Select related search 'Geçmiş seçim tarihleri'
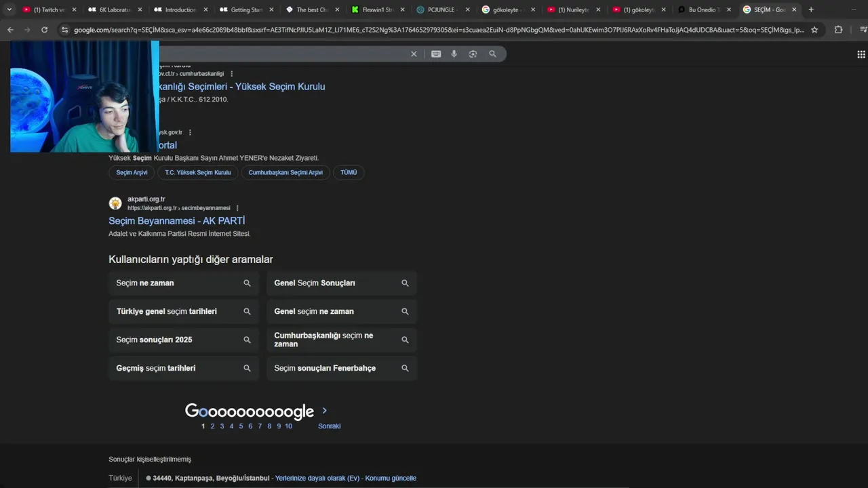 pyautogui.click(x=184, y=368)
